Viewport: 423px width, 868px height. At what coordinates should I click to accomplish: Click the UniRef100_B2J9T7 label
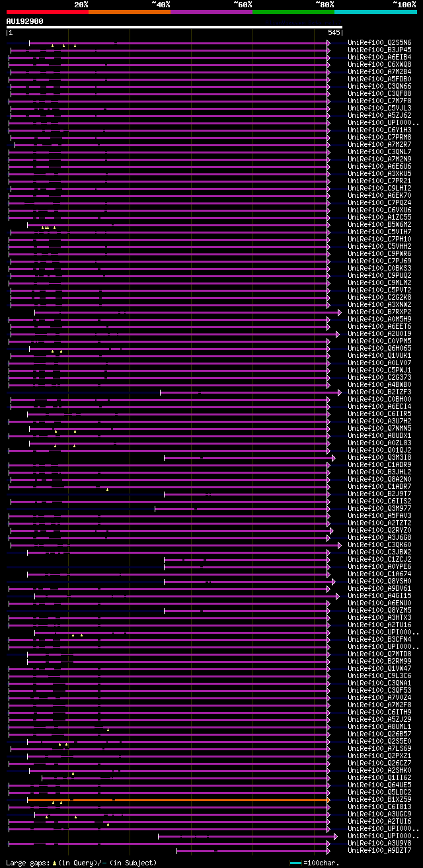click(x=379, y=494)
